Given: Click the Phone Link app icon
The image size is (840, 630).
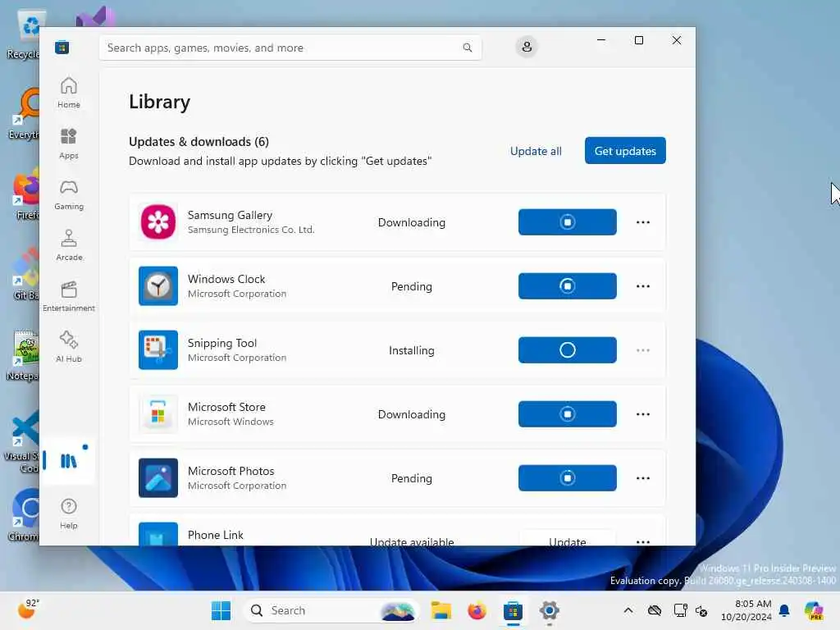Looking at the screenshot, I should 158,534.
